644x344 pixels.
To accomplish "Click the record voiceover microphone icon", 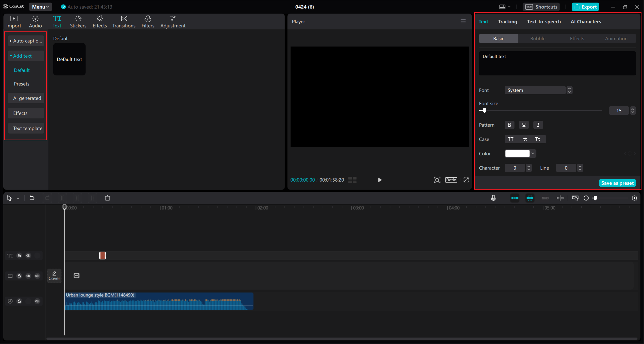I will [493, 198].
